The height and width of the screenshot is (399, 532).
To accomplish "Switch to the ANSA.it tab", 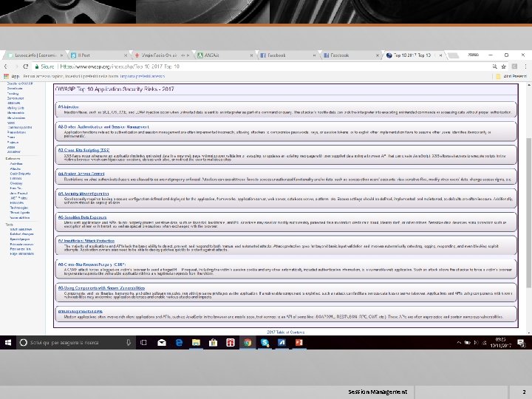I will click(x=225, y=55).
